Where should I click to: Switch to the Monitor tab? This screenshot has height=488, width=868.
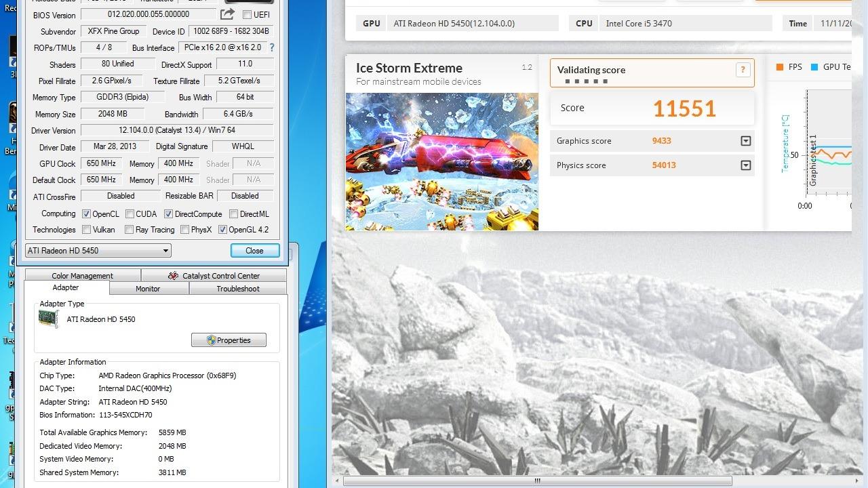pyautogui.click(x=148, y=289)
